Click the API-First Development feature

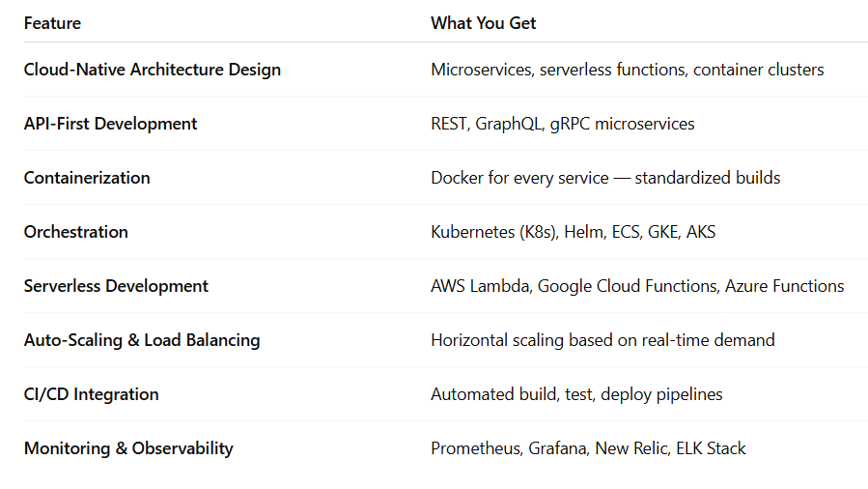tap(110, 124)
